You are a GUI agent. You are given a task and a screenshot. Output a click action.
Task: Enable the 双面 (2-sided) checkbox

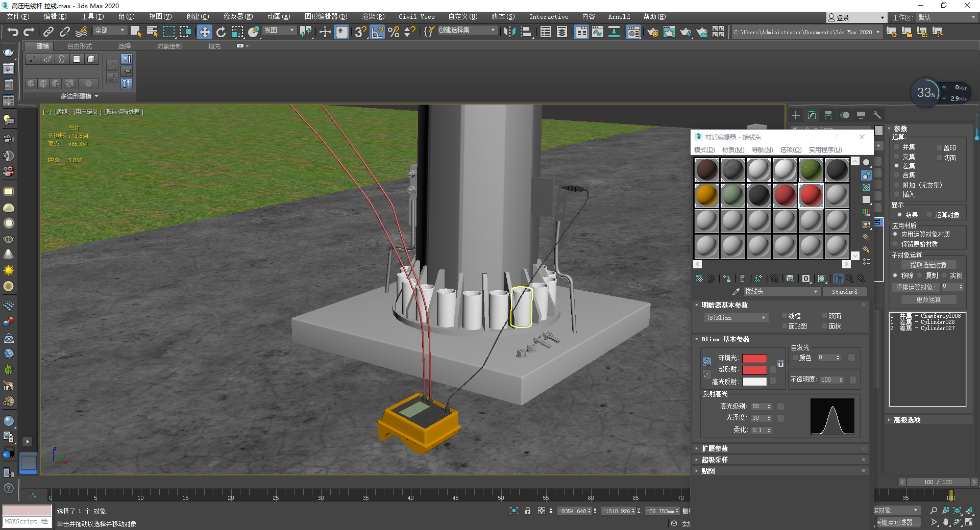pyautogui.click(x=824, y=316)
